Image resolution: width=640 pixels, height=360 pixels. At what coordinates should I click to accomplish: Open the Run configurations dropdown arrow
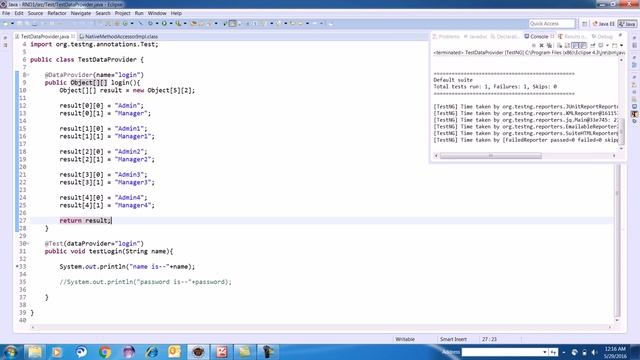pos(171,24)
